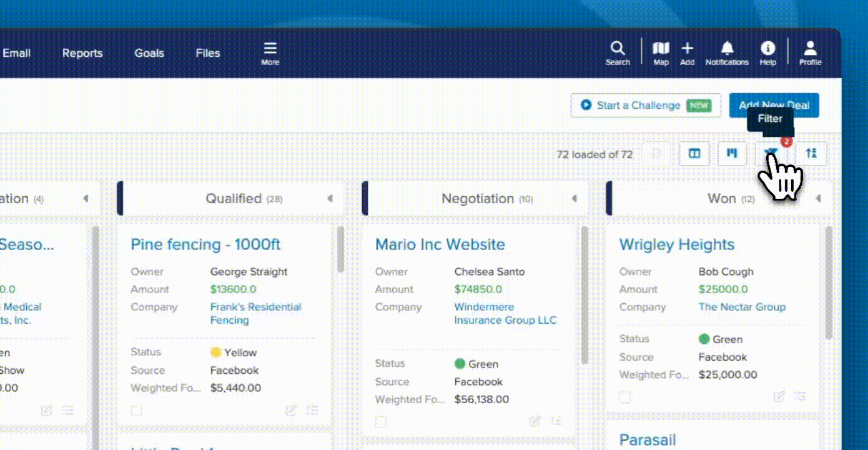Click the Add plus icon
Screen dimensions: 868x450
687,53
